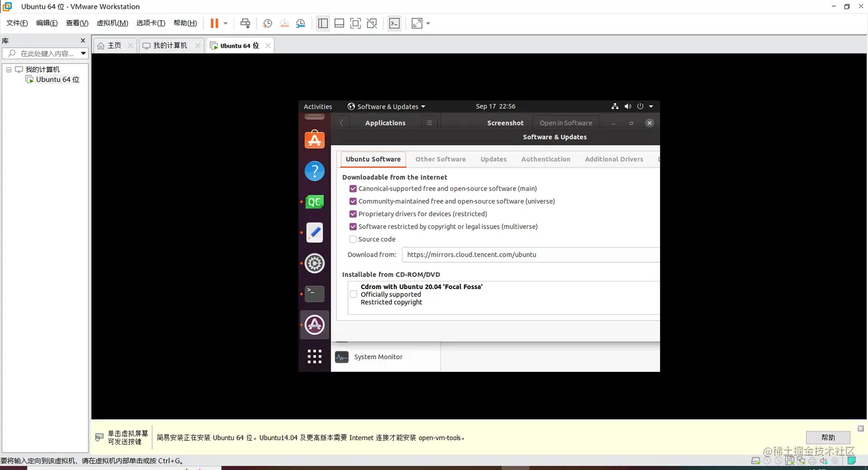Open the Software & Updates app menu
This screenshot has width=868, height=470.
tap(386, 106)
